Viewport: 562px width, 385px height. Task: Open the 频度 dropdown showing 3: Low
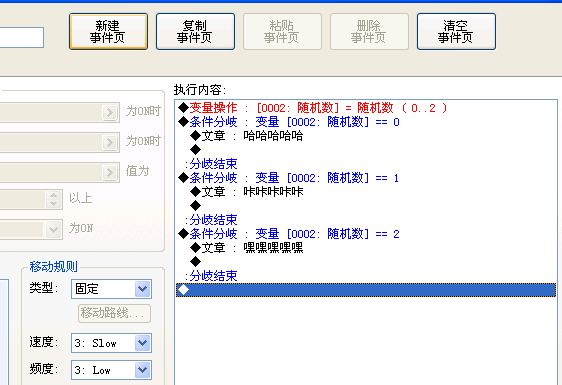(111, 370)
